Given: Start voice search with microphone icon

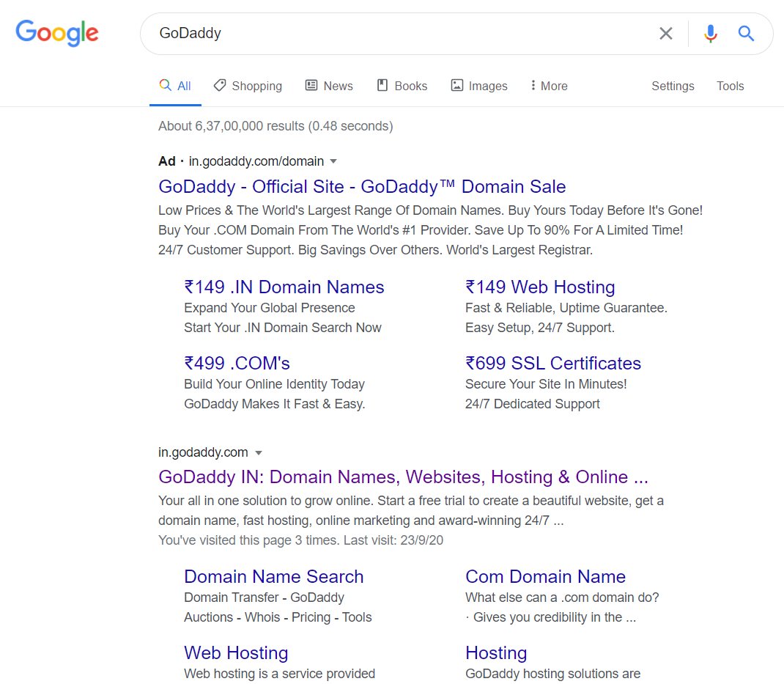Looking at the screenshot, I should coord(711,34).
